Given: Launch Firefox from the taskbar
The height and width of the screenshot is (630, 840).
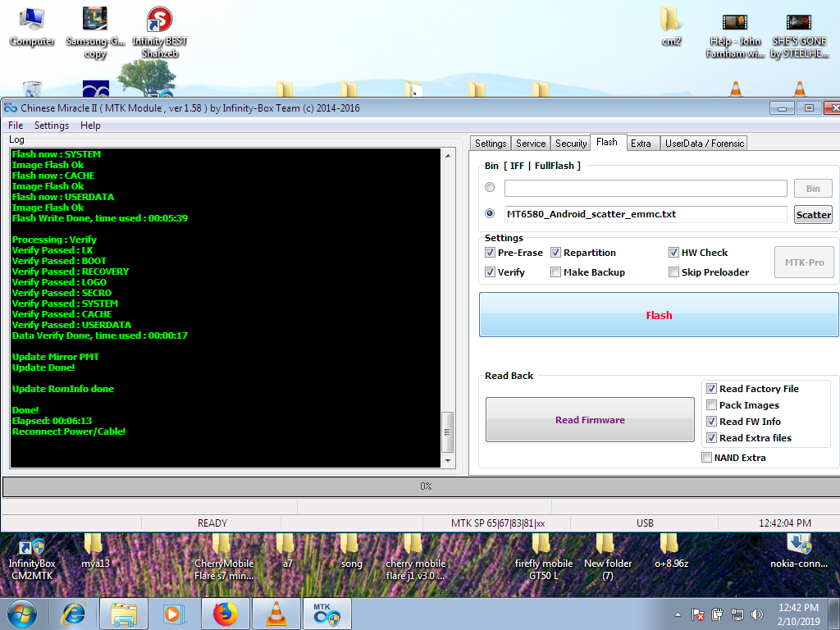Looking at the screenshot, I should (225, 614).
